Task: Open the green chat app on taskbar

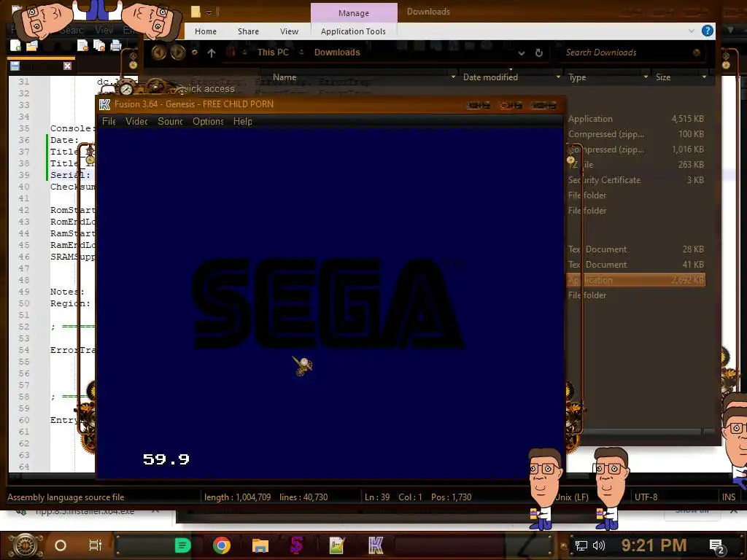Action: click(x=182, y=545)
